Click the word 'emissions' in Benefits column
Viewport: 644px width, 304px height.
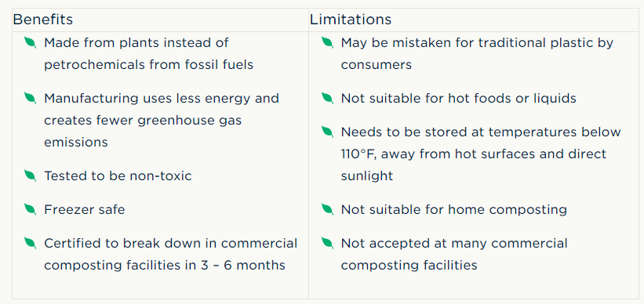[x=76, y=143]
